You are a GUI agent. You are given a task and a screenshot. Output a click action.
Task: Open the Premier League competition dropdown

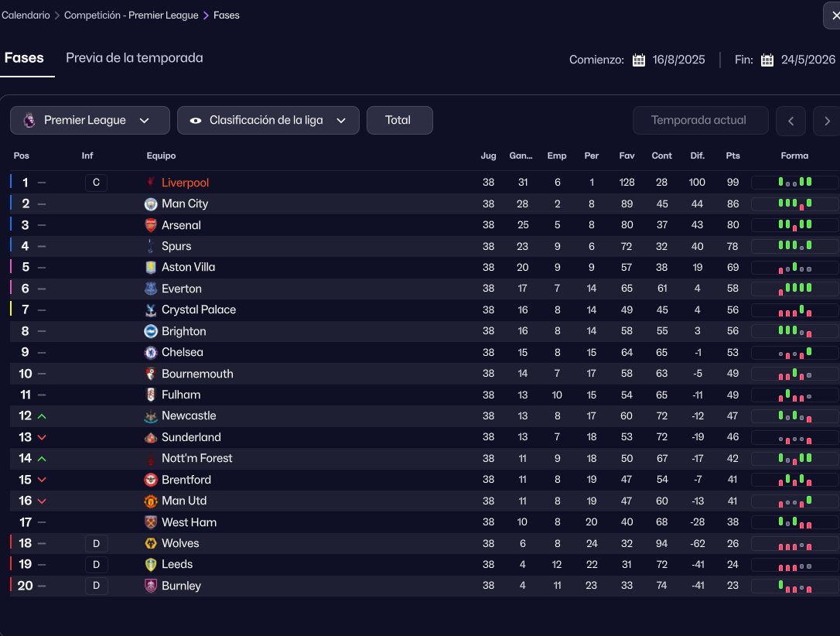[x=90, y=121]
